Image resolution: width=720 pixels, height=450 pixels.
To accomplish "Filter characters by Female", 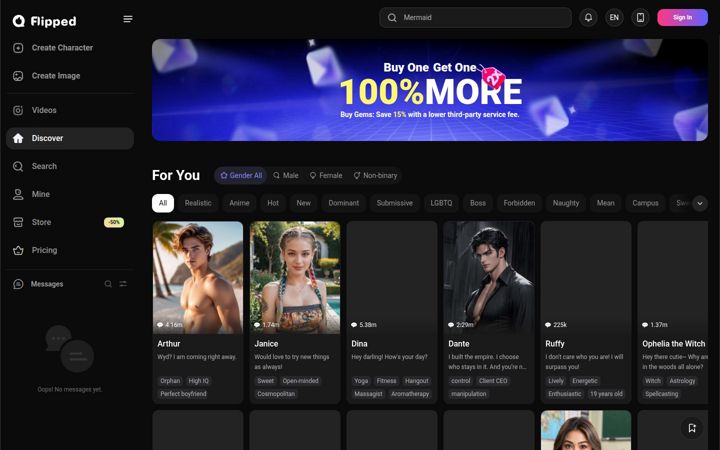I will [x=326, y=175].
